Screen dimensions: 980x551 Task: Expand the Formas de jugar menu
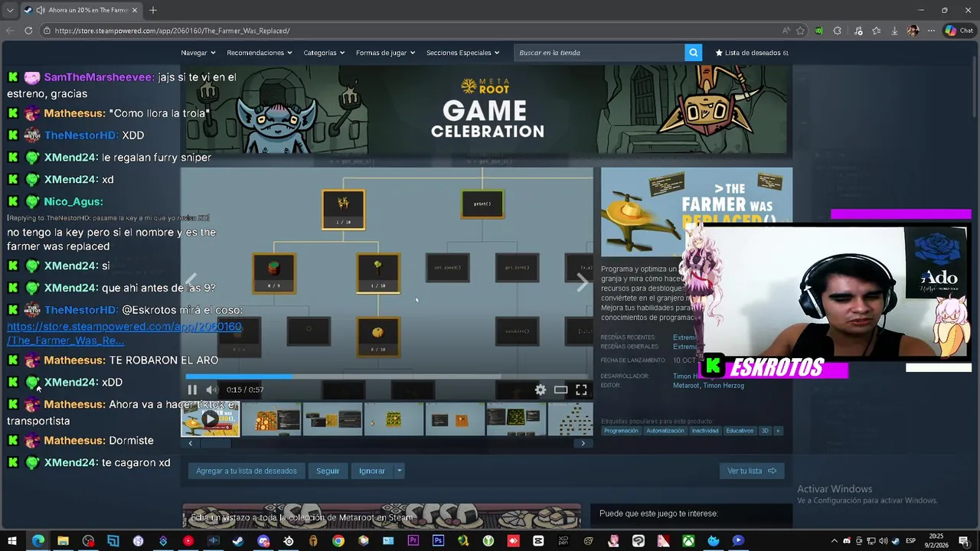(385, 53)
